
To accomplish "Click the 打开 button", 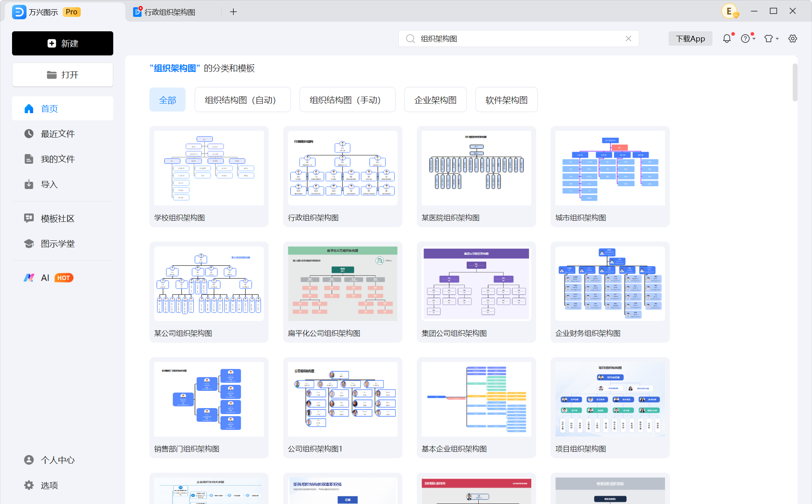I will [63, 75].
